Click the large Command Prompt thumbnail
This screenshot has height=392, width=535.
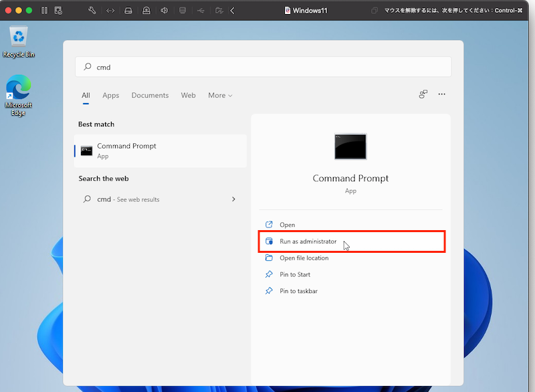[x=350, y=146]
